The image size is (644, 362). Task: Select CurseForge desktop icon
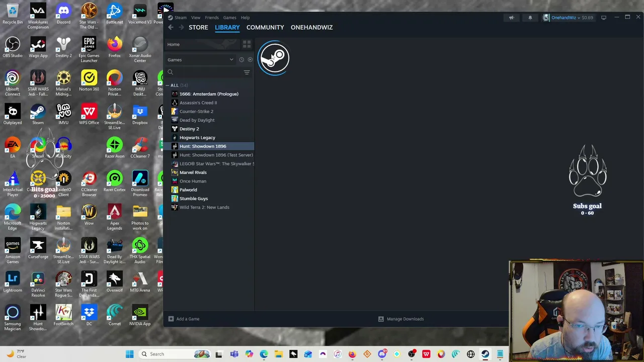tap(38, 248)
